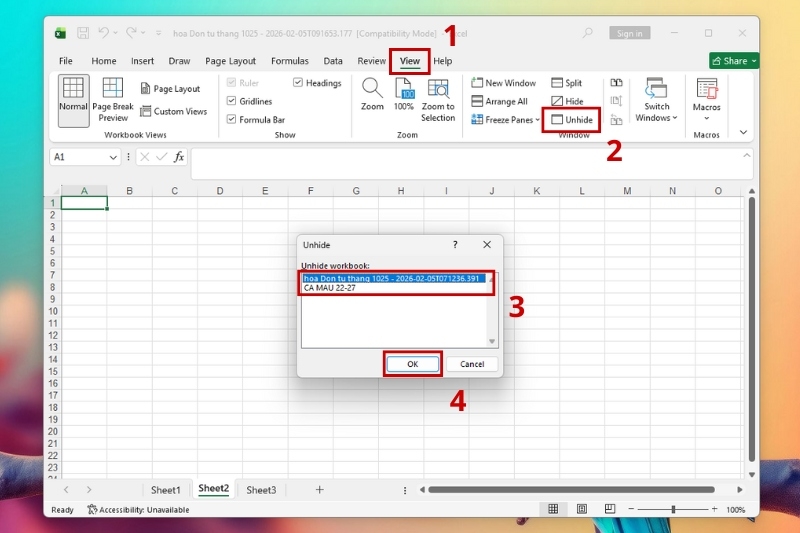Redo the last action
This screenshot has width=800, height=533.
[131, 33]
